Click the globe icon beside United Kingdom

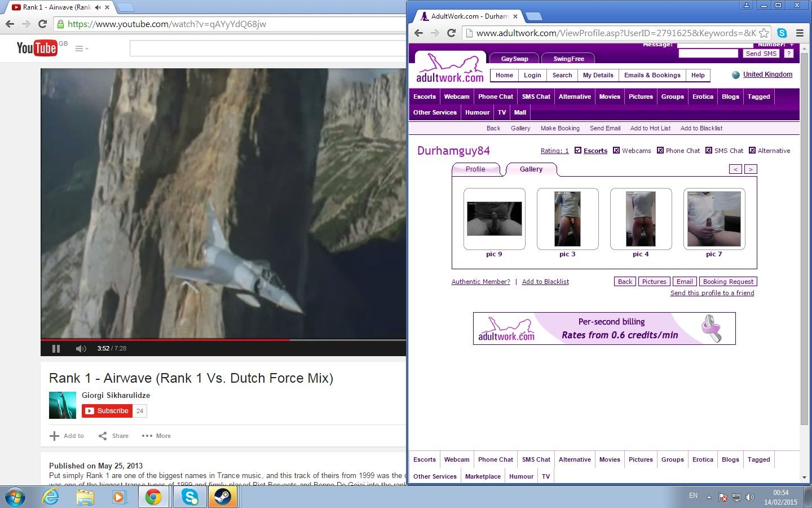tap(736, 75)
